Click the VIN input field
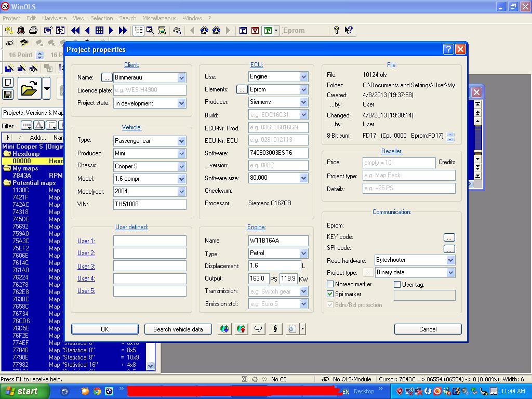This screenshot has width=532, height=399. coord(150,204)
